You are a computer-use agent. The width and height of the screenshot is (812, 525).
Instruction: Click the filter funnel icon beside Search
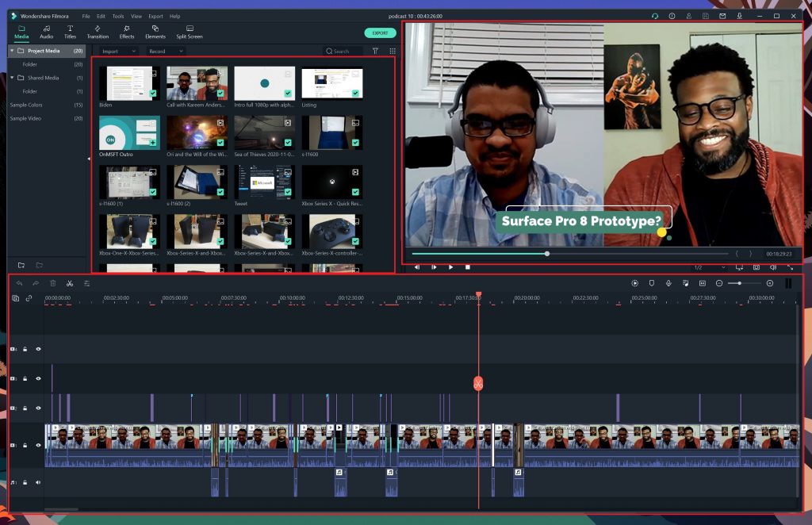point(375,52)
